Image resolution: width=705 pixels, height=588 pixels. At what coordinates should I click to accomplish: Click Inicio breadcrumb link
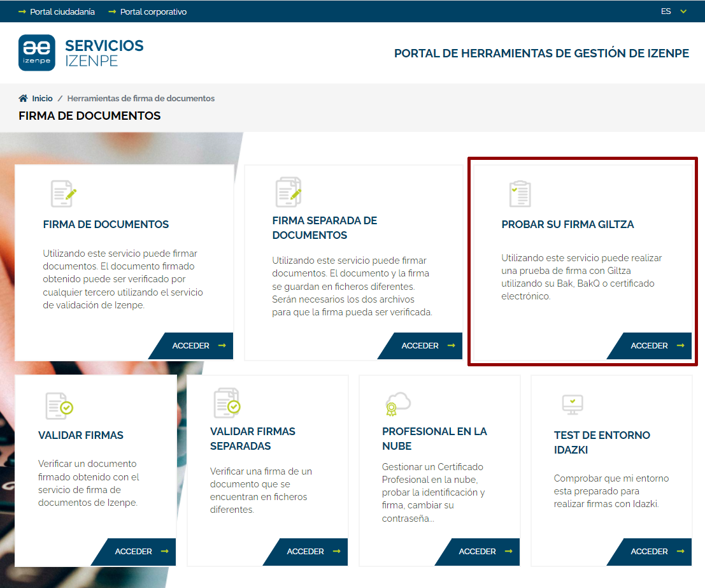coord(42,99)
